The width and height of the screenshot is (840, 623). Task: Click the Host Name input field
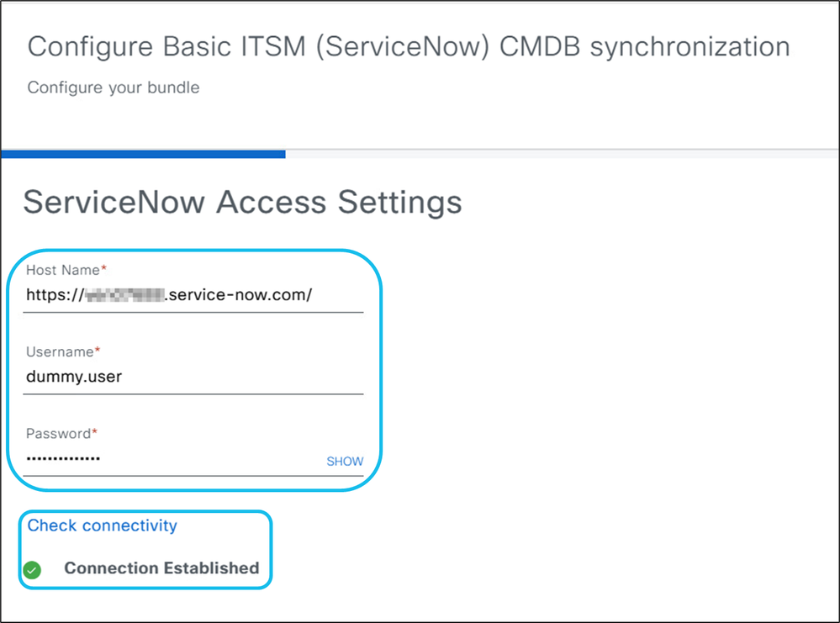pos(193,295)
